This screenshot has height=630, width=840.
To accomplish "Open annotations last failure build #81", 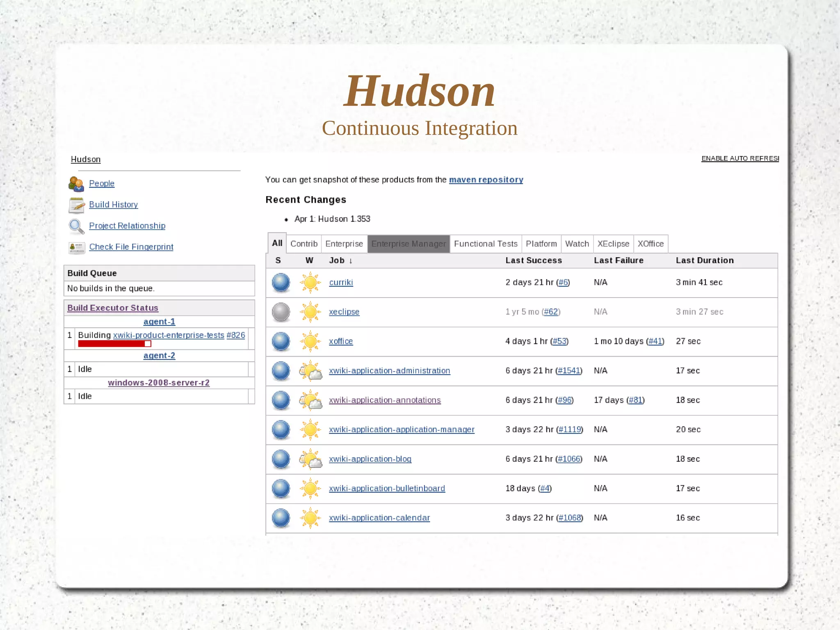I will coord(635,400).
